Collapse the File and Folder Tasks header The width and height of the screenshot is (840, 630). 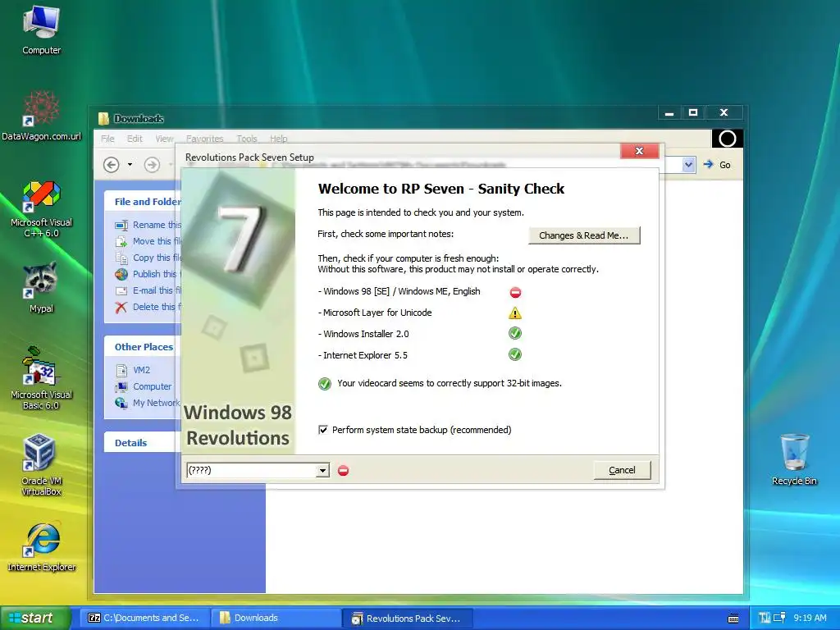pyautogui.click(x=143, y=202)
